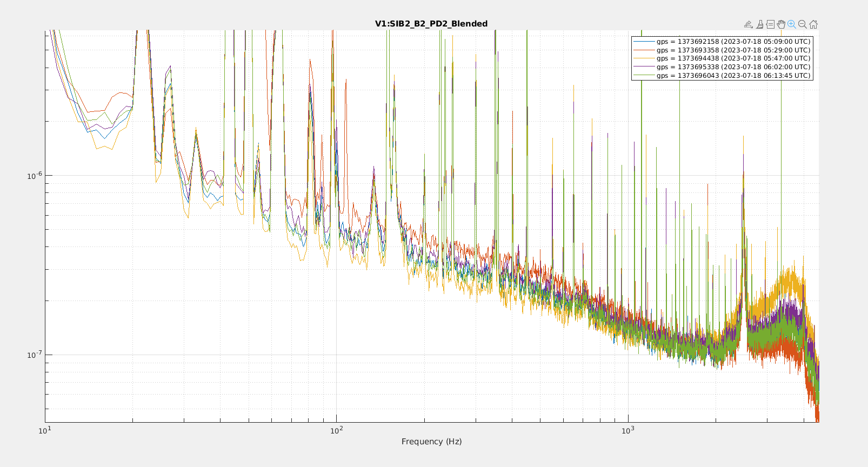Click the 10² tick label on x-axis

point(336,430)
